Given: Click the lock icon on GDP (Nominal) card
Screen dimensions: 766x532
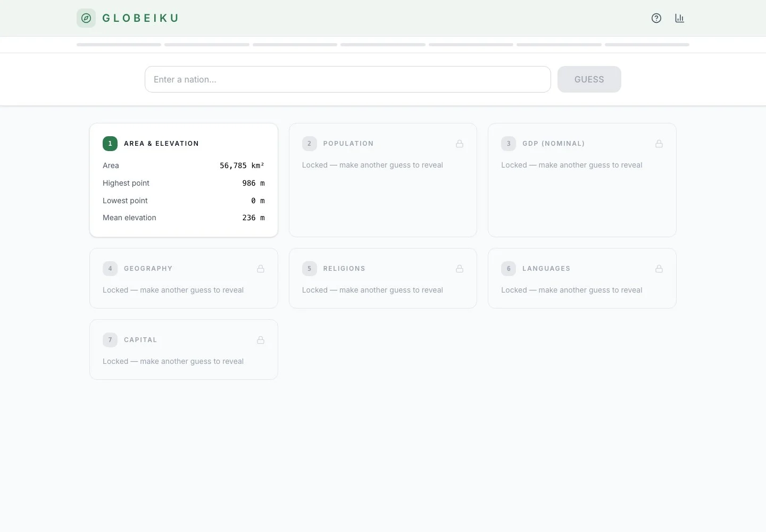Looking at the screenshot, I should (659, 144).
